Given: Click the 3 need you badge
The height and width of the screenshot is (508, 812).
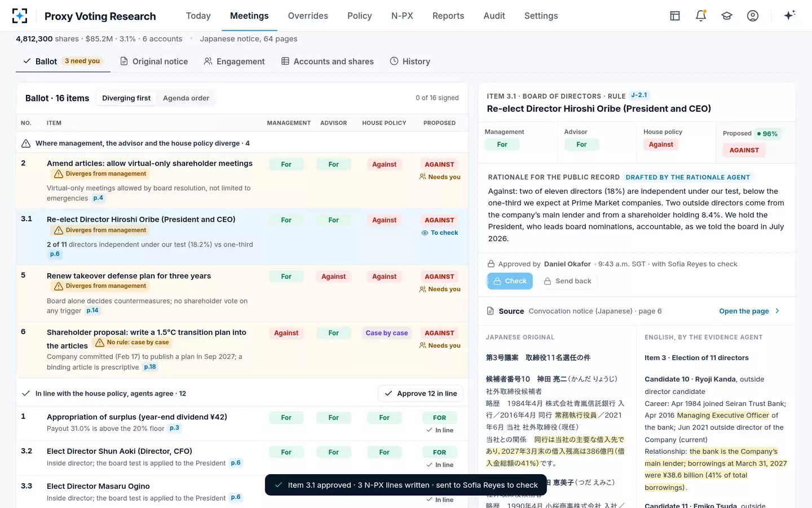Looking at the screenshot, I should 82,61.
